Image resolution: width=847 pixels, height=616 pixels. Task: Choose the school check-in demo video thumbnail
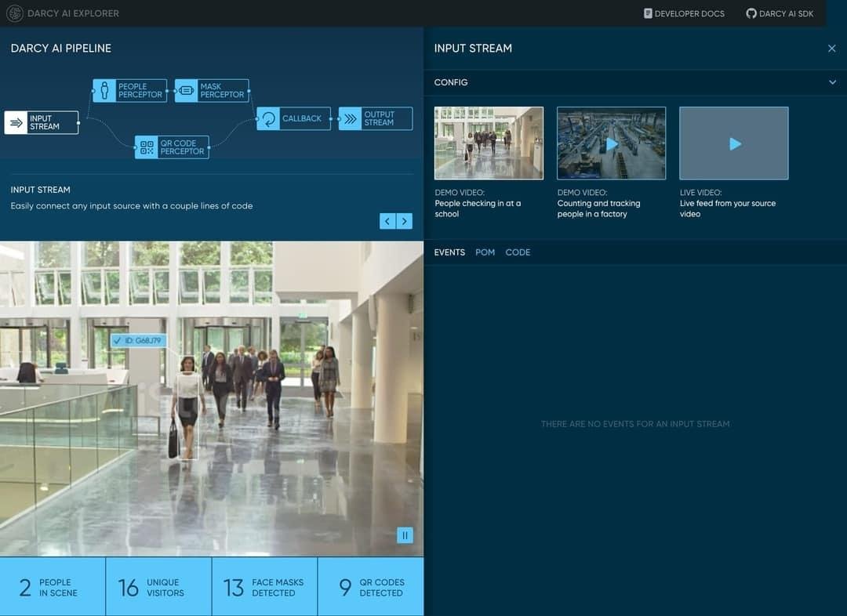pyautogui.click(x=489, y=143)
